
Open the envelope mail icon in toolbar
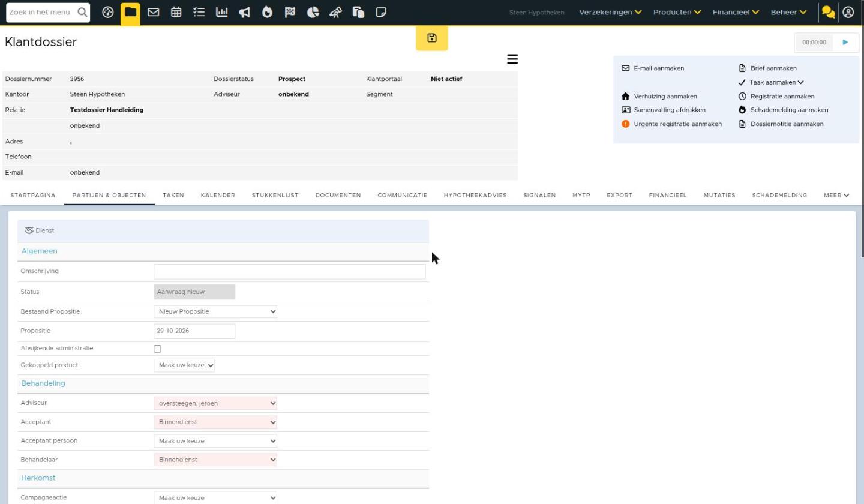click(x=153, y=12)
